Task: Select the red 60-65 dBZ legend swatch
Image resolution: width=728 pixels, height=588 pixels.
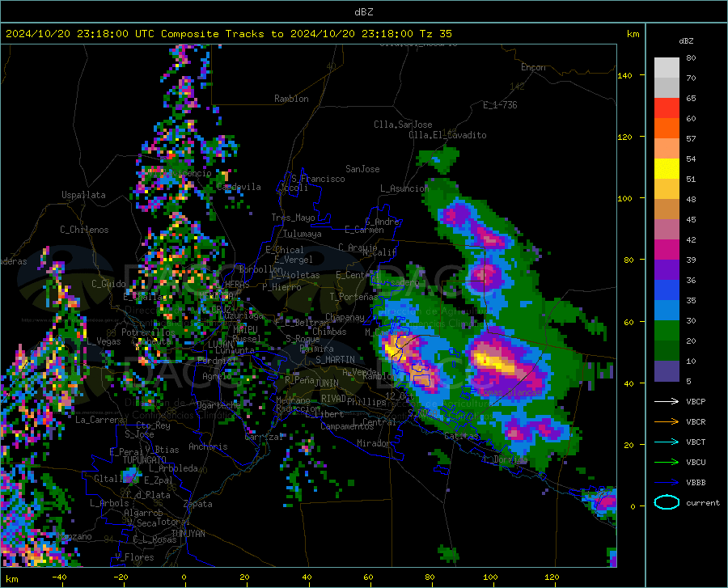Action: pyautogui.click(x=667, y=108)
